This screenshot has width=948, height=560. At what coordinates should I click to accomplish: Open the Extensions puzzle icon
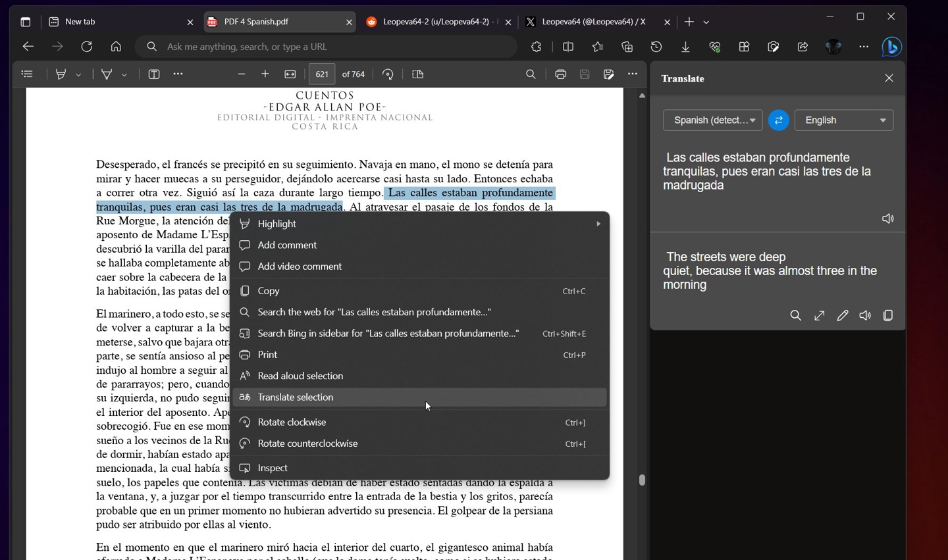pos(537,47)
